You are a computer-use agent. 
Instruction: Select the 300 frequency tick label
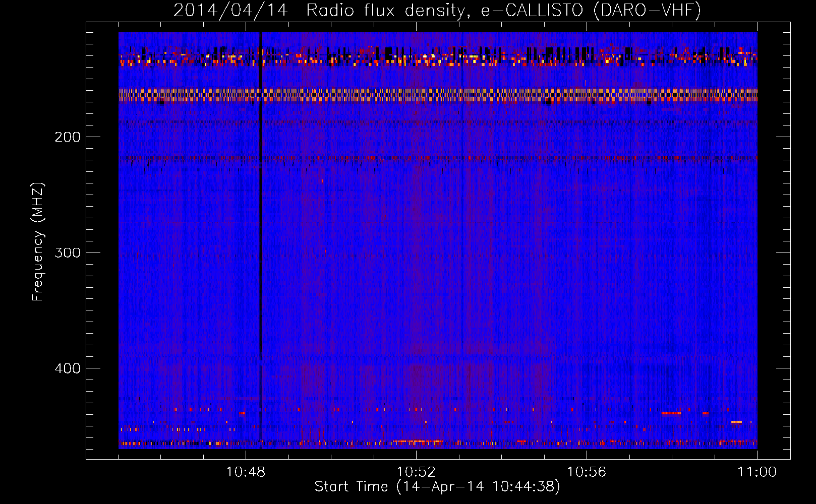coord(68,253)
